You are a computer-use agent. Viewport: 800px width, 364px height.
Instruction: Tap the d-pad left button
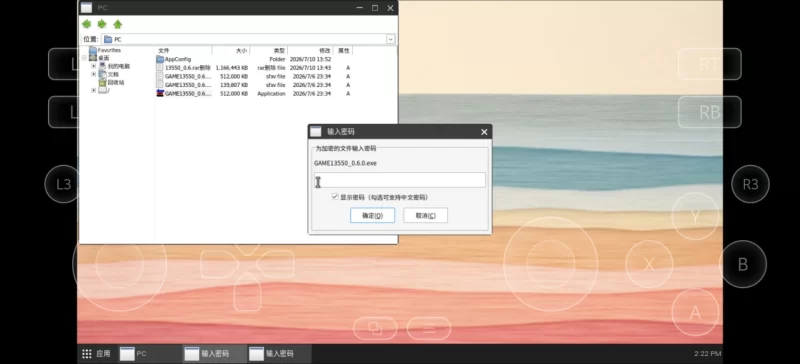tap(219, 264)
